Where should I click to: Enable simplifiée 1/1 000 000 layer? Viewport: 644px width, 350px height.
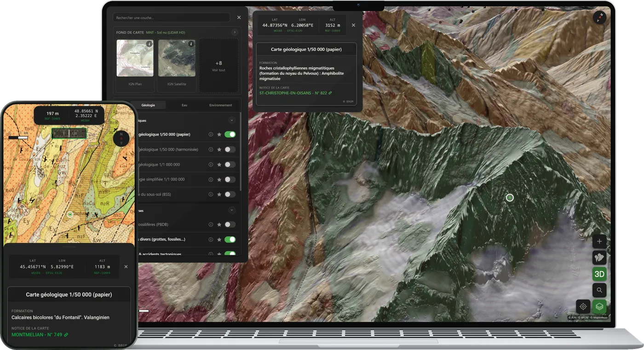(x=230, y=180)
